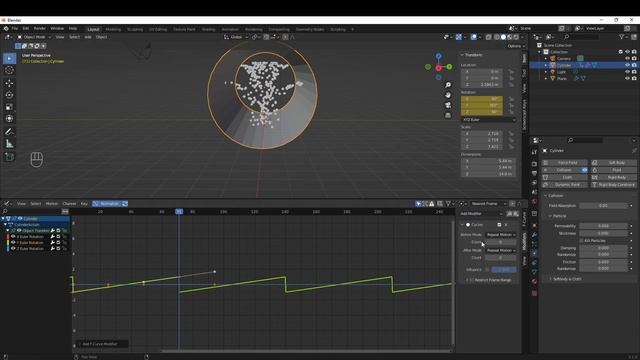
Task: Click the Influence slider in Cycles modifier
Action: pos(504,270)
